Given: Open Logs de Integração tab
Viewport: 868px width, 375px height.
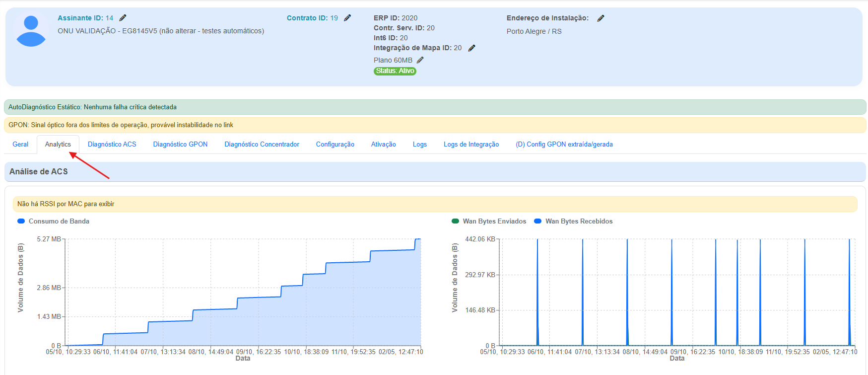Looking at the screenshot, I should click(471, 145).
